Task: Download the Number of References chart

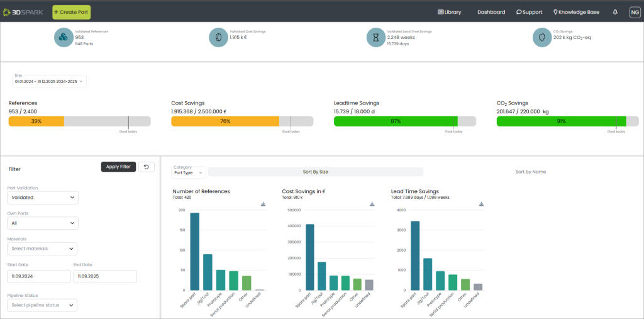Action: click(x=263, y=204)
